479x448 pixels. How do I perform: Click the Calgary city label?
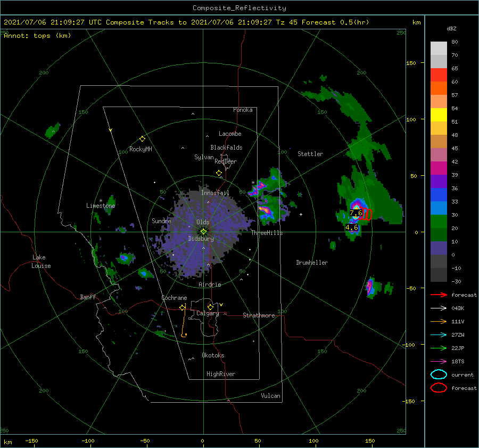(208, 313)
